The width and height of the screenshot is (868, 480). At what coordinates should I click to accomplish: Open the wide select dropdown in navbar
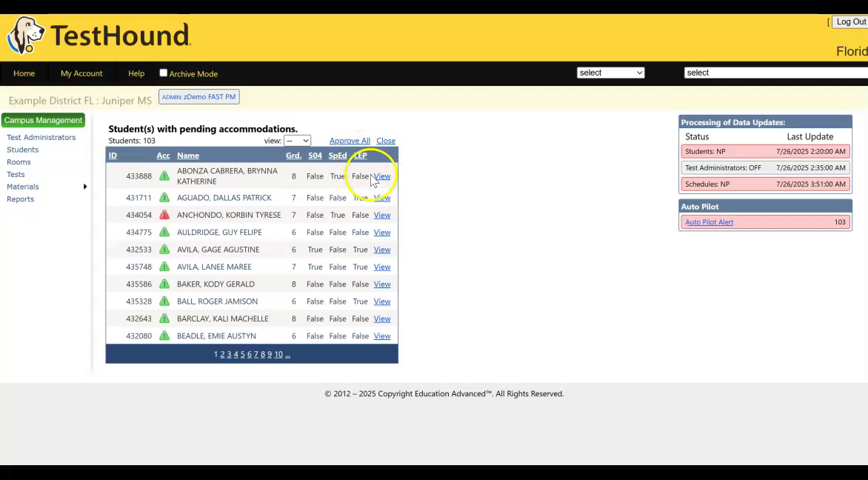pyautogui.click(x=776, y=73)
